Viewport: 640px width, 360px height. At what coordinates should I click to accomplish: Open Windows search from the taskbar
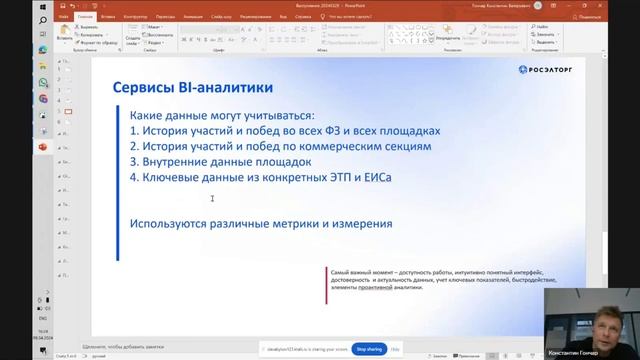43,20
